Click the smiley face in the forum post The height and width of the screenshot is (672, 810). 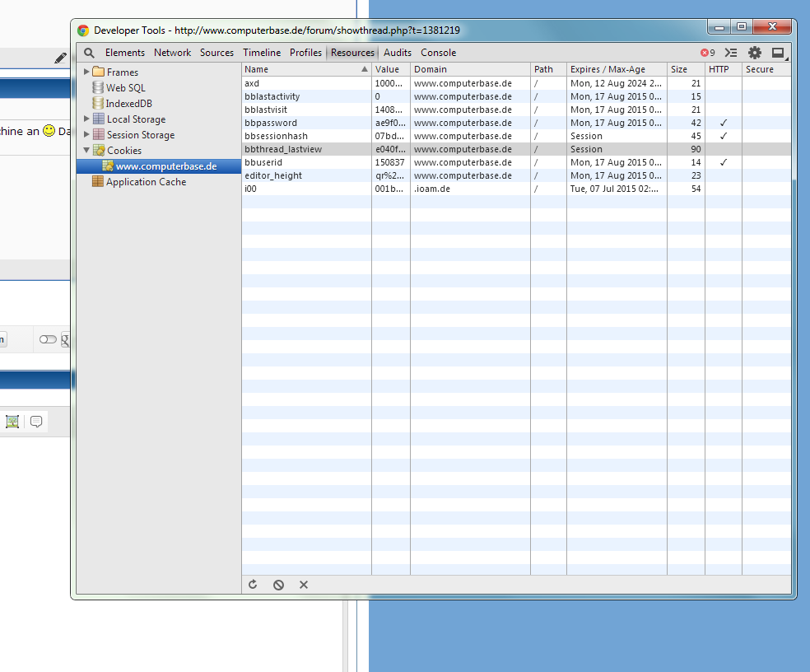pos(49,130)
